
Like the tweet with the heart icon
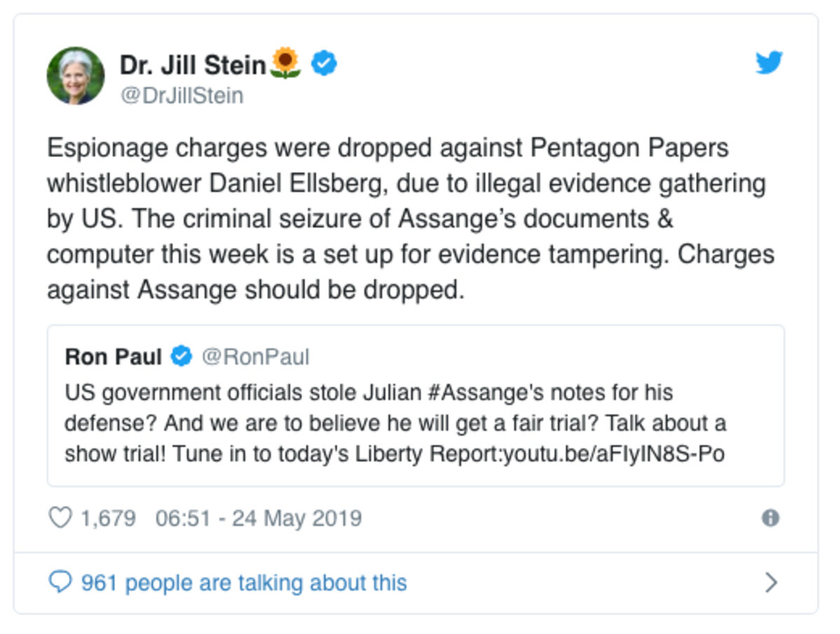59,518
